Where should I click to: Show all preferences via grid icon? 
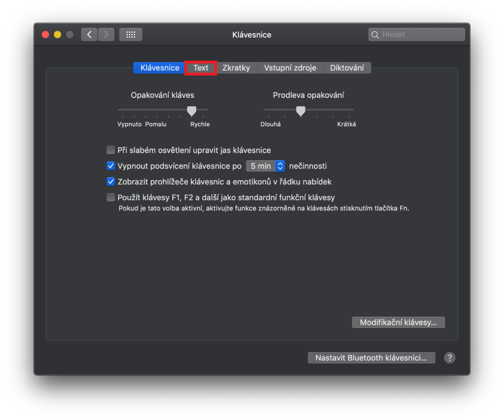coord(131,34)
